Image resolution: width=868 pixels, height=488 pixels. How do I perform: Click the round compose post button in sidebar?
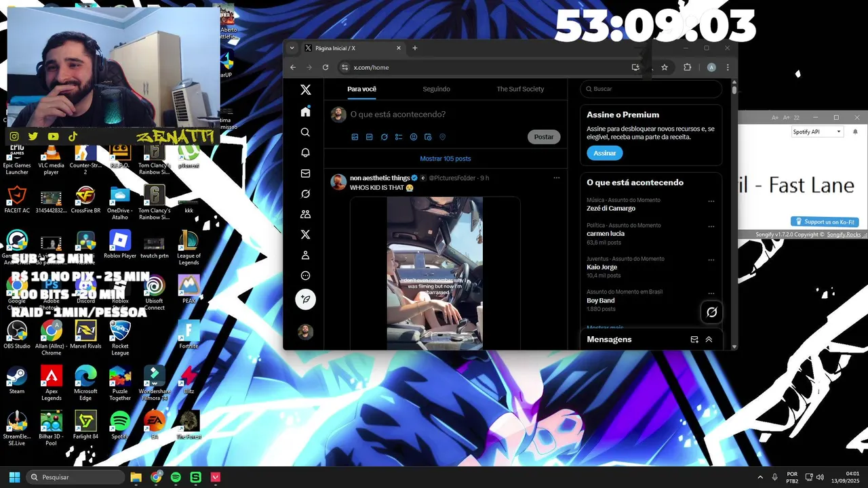point(305,299)
